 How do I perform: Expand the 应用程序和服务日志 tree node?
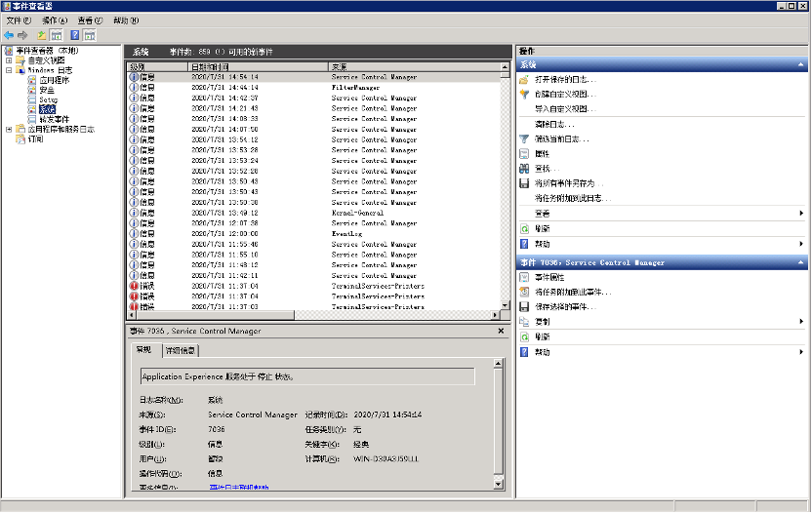pyautogui.click(x=9, y=130)
